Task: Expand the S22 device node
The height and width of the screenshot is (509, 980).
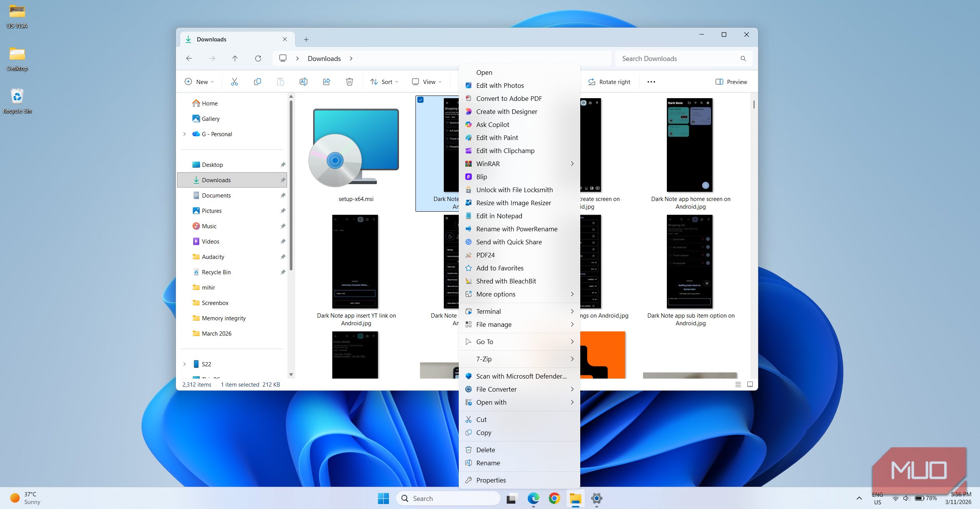Action: (184, 364)
